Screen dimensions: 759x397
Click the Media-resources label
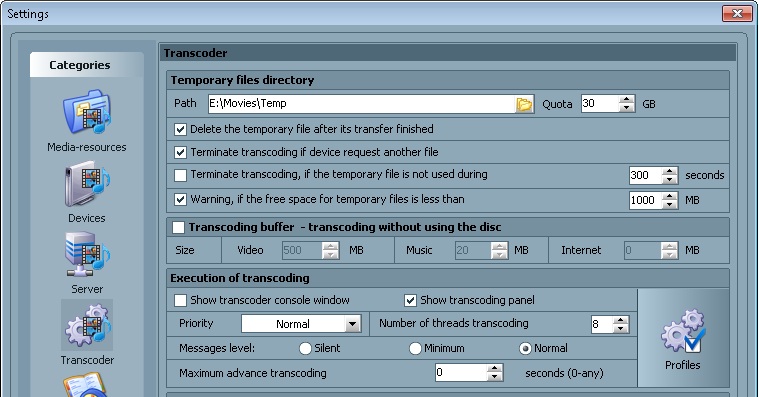coord(87,147)
